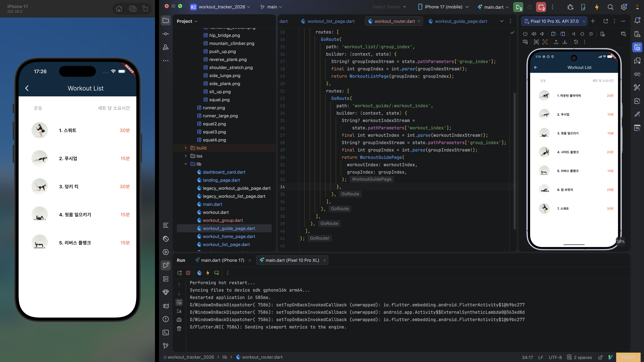
Task: Open the Structure tool window icon
Action: [166, 47]
